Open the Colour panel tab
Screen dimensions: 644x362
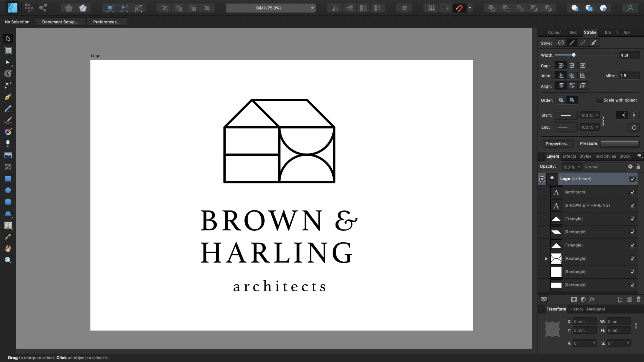554,32
